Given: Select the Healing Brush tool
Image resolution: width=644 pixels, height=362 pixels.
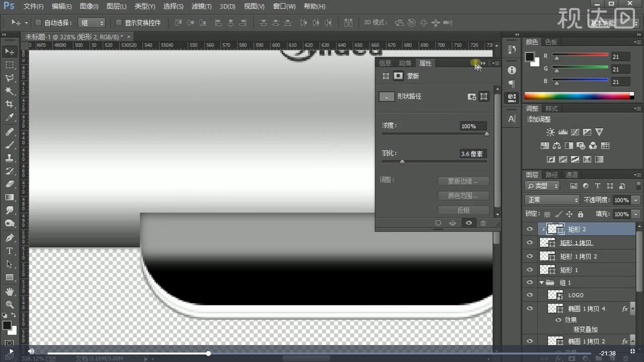Looking at the screenshot, I should [x=9, y=132].
